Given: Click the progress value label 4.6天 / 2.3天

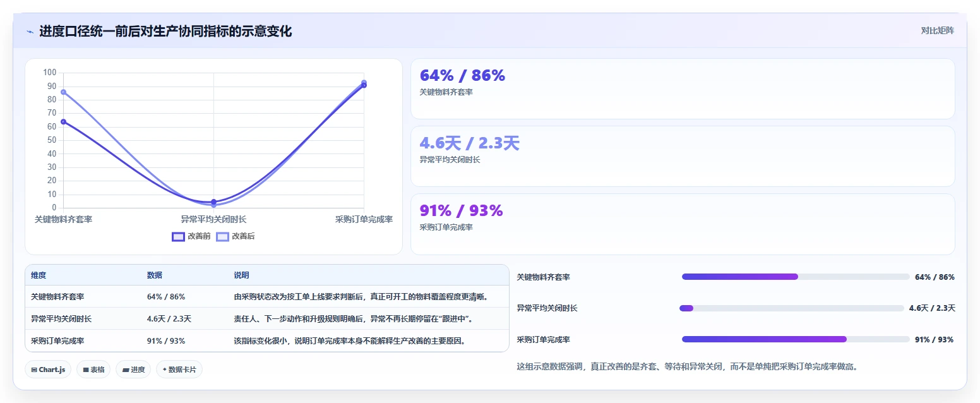Looking at the screenshot, I should [932, 308].
